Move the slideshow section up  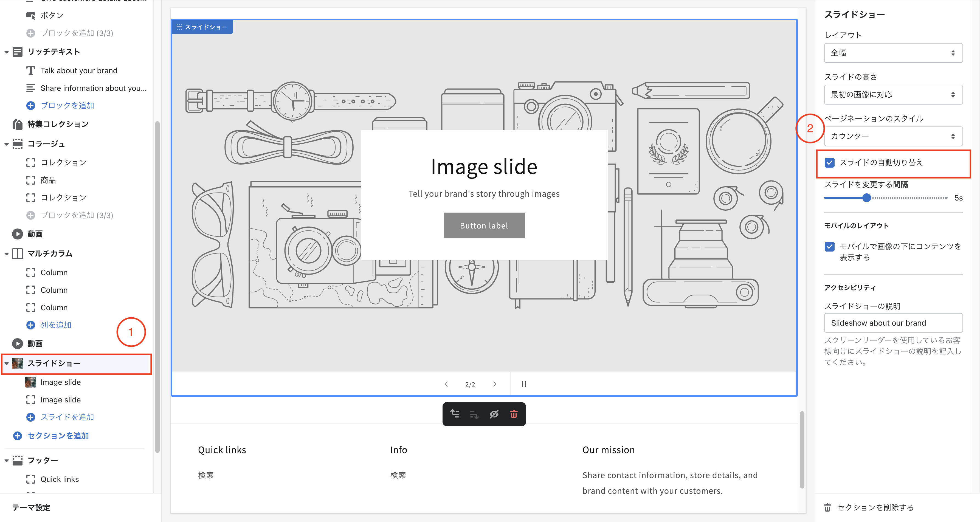pos(455,414)
